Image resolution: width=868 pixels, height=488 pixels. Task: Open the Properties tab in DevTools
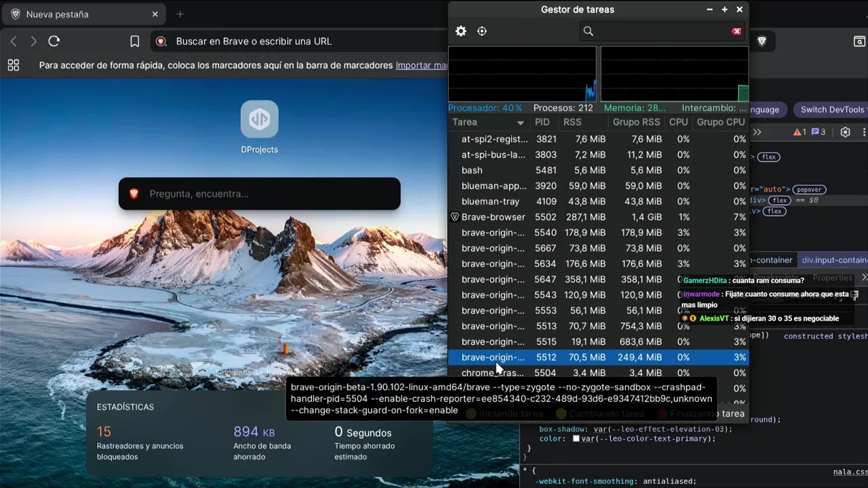coord(832,278)
